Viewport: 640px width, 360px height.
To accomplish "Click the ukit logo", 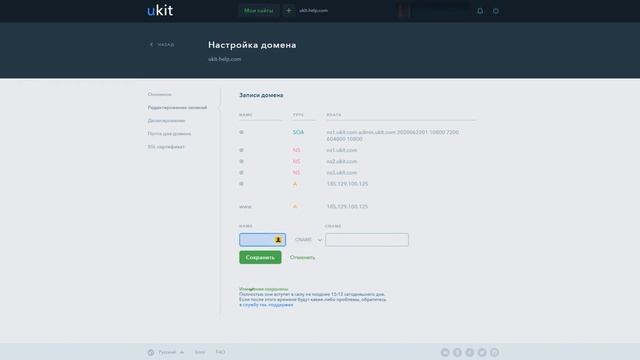I will 160,10.
